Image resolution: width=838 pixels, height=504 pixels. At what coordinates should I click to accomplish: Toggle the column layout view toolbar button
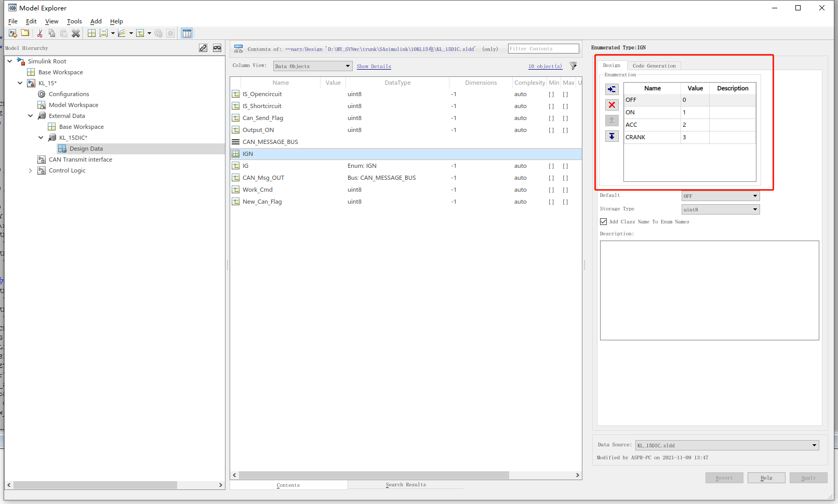(187, 33)
